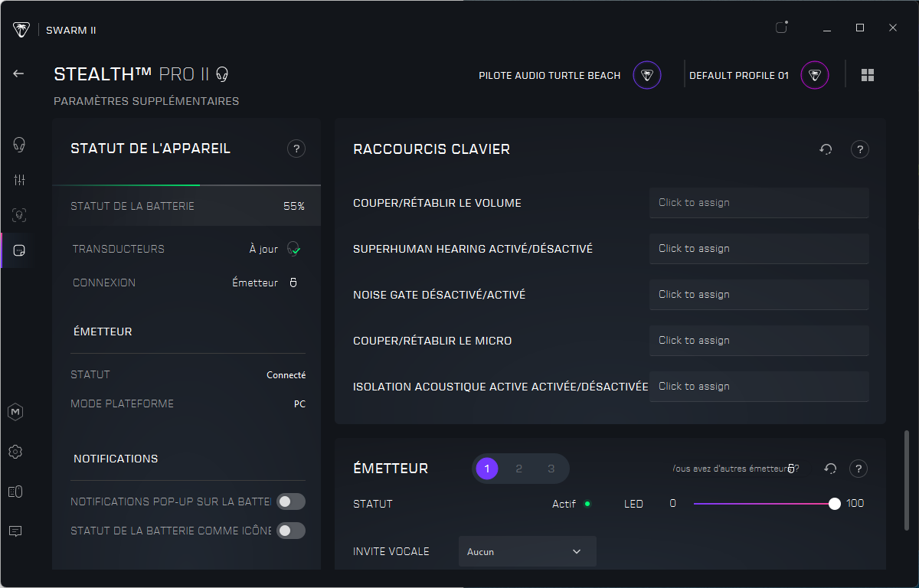
Task: Select transmitter tab 3
Action: [551, 469]
